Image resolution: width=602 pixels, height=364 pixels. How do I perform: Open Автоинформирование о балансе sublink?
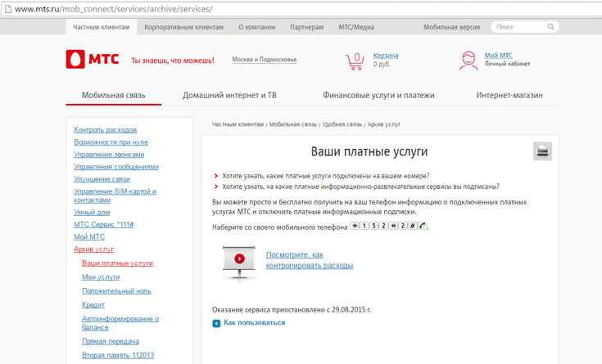click(x=120, y=323)
